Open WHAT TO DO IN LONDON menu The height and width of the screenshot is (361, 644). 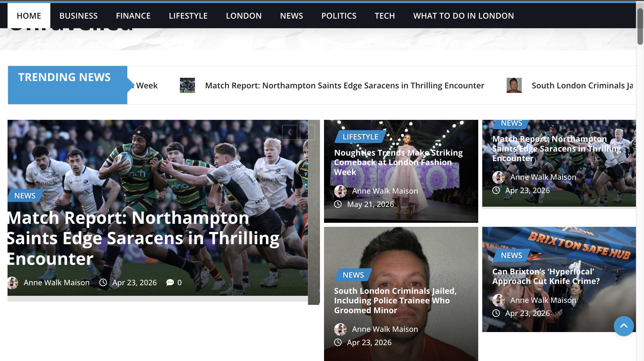coord(463,16)
